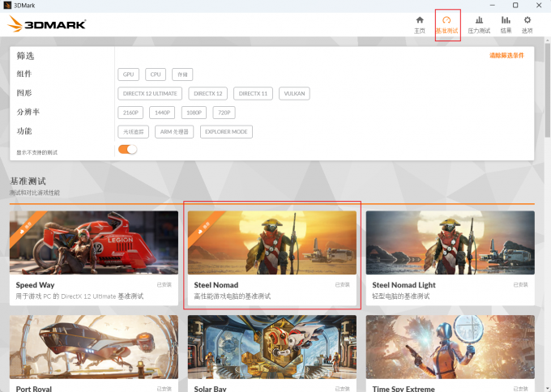
Task: Click the Port Royal title text
Action: click(34, 389)
